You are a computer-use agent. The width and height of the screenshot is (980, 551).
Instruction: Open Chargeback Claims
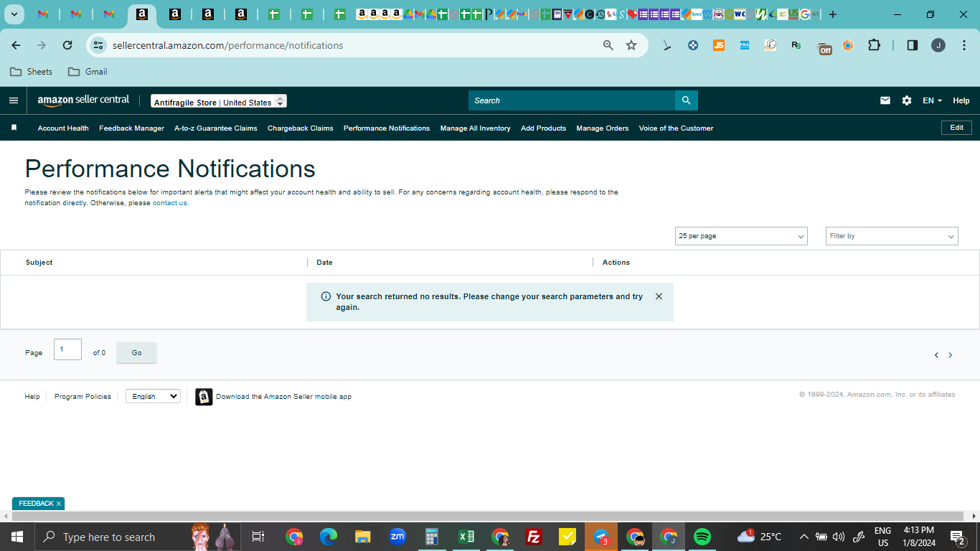[x=301, y=128]
